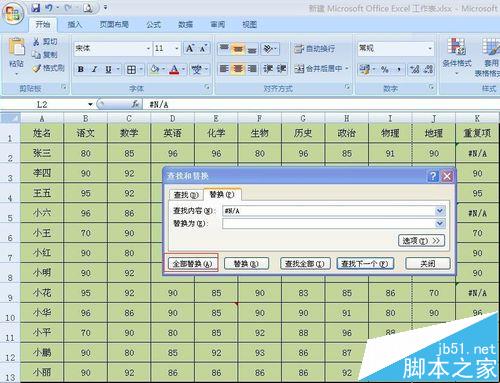
Task: Increase font size with large A
Action: [x=190, y=49]
